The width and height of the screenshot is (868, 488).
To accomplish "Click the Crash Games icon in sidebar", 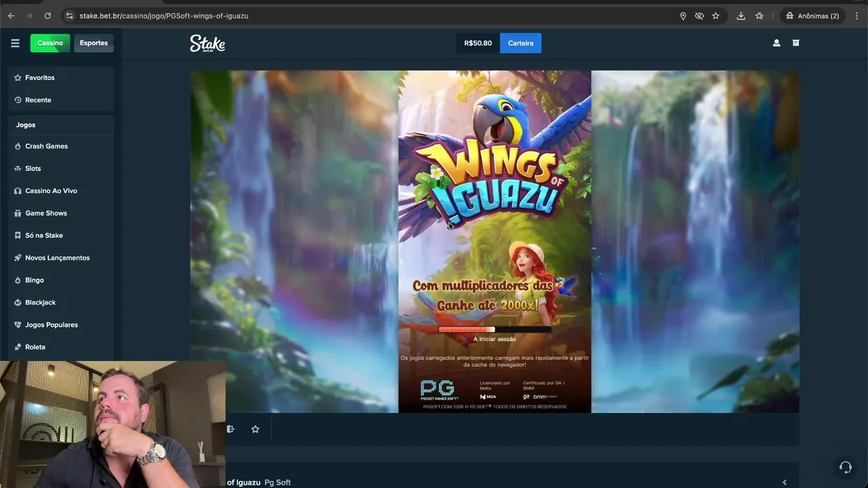I will [18, 146].
